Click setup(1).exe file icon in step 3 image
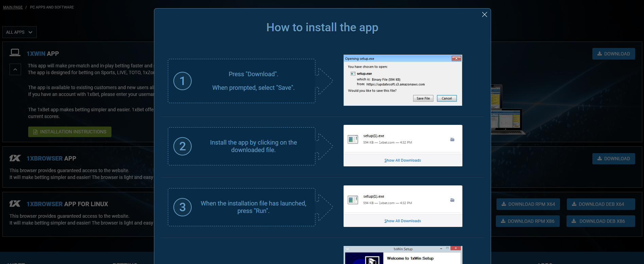644x264 pixels. pyautogui.click(x=353, y=200)
